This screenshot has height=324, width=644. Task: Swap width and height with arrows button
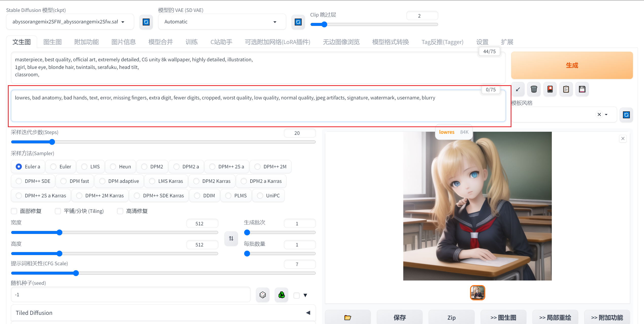231,239
